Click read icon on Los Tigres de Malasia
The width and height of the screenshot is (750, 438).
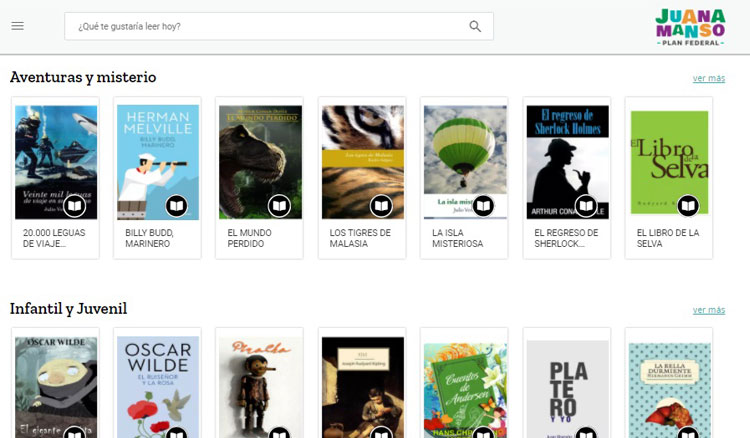tap(381, 206)
